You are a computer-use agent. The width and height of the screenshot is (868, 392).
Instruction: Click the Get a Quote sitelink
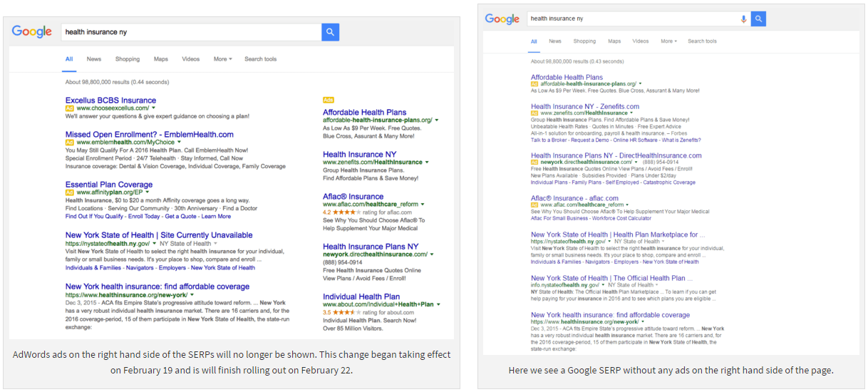click(x=180, y=216)
